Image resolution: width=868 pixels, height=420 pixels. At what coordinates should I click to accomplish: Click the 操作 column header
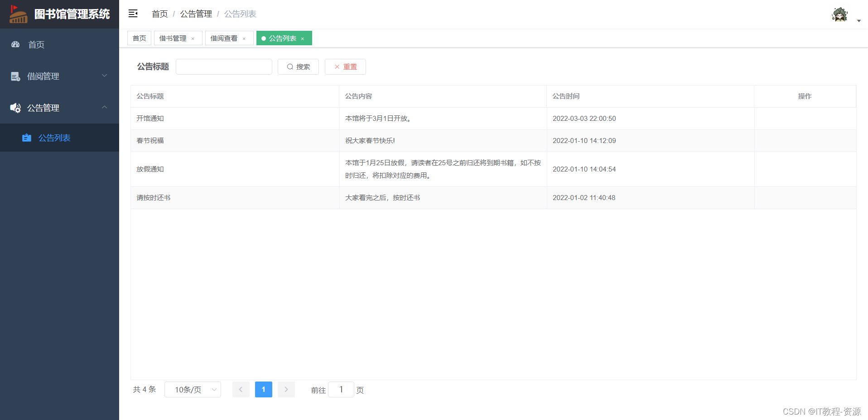pyautogui.click(x=805, y=96)
